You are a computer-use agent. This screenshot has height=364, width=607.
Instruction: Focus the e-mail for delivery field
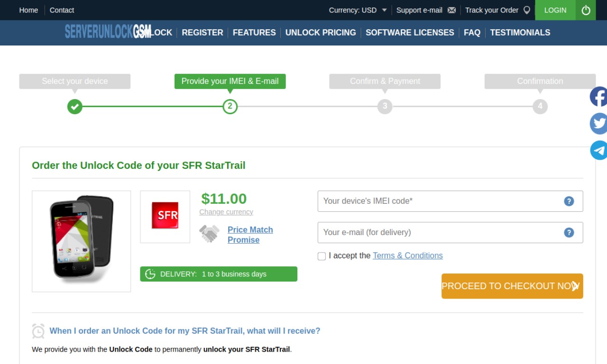[x=450, y=232]
